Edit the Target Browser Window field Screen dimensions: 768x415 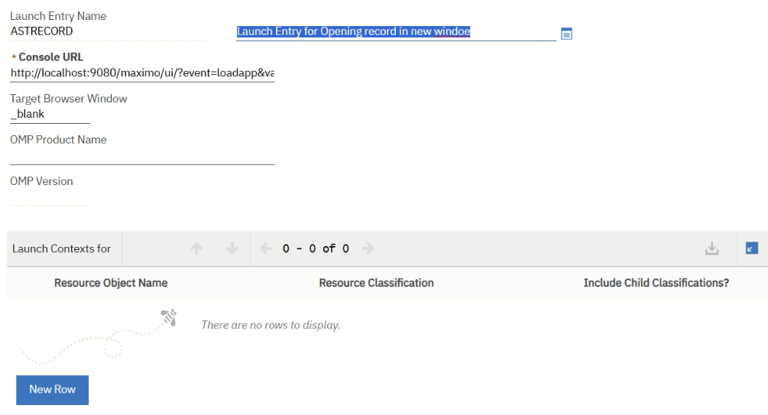pos(49,114)
